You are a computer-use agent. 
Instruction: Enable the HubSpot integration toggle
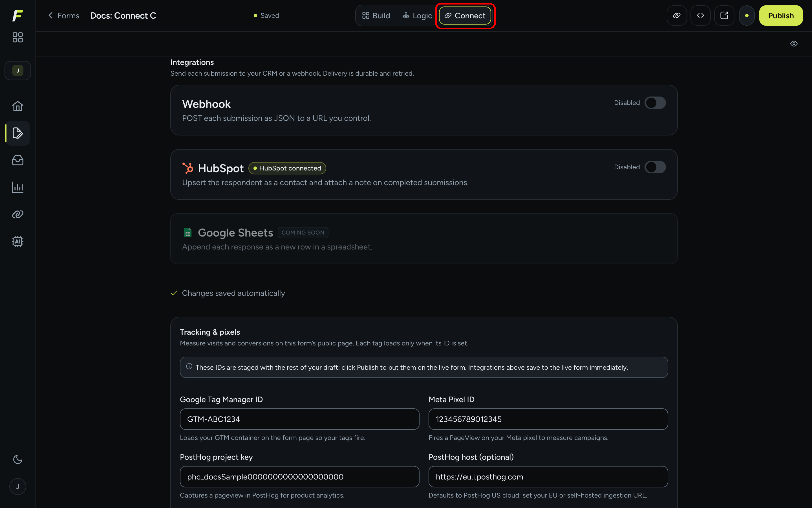(655, 167)
